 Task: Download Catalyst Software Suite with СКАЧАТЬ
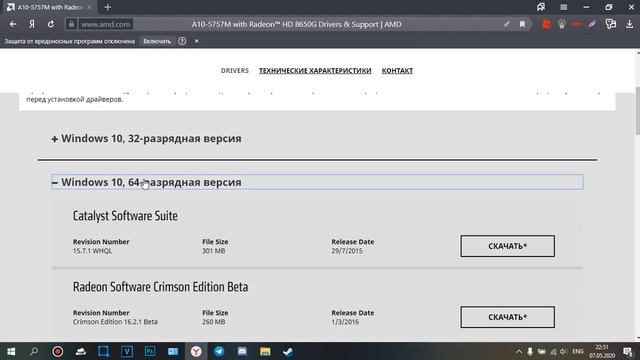point(507,246)
